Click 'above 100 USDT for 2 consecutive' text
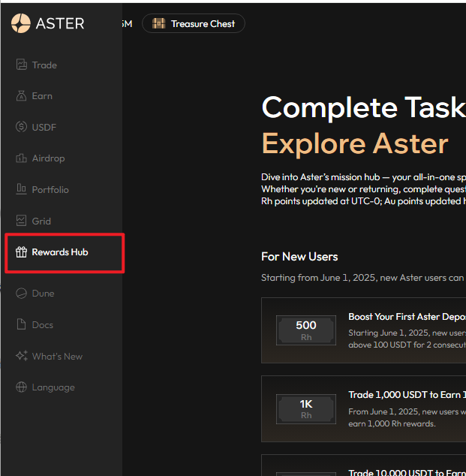The image size is (466, 476). pyautogui.click(x=407, y=345)
